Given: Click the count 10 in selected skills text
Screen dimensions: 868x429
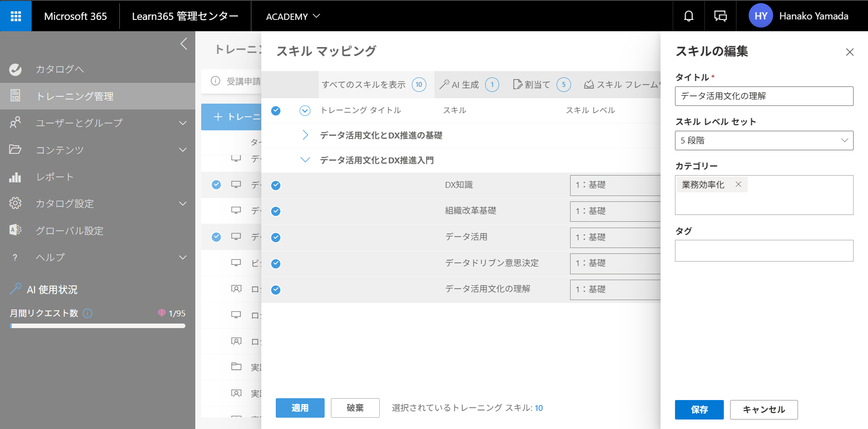Looking at the screenshot, I should (x=539, y=408).
